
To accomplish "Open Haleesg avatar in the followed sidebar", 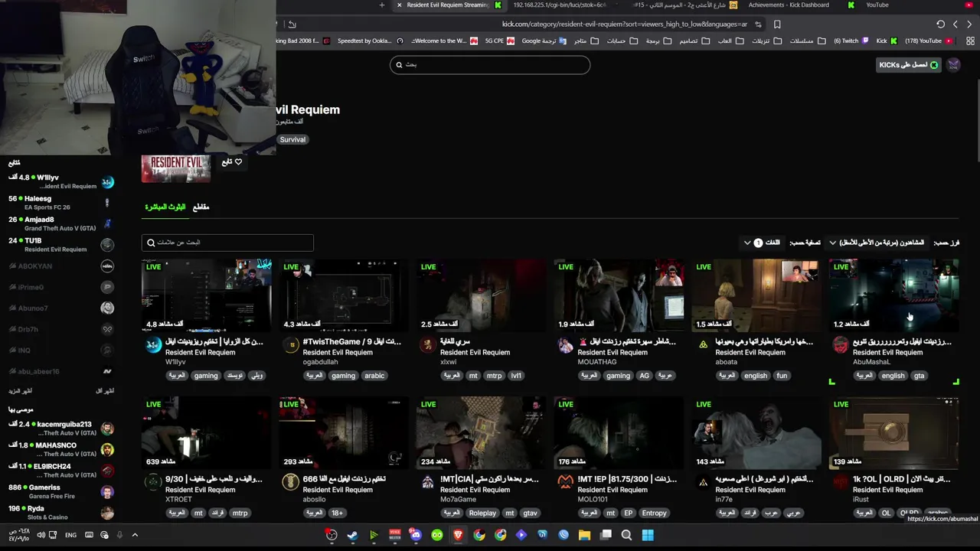I will pos(107,203).
